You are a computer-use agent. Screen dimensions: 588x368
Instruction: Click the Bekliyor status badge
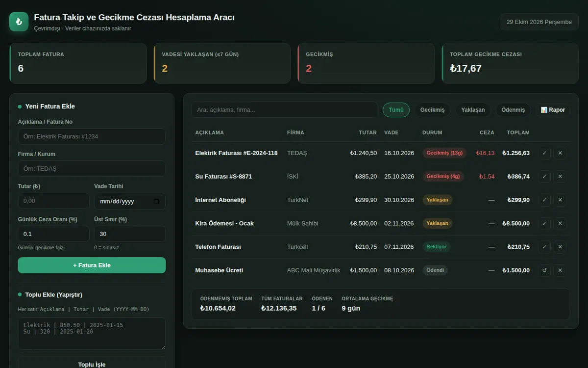(437, 247)
